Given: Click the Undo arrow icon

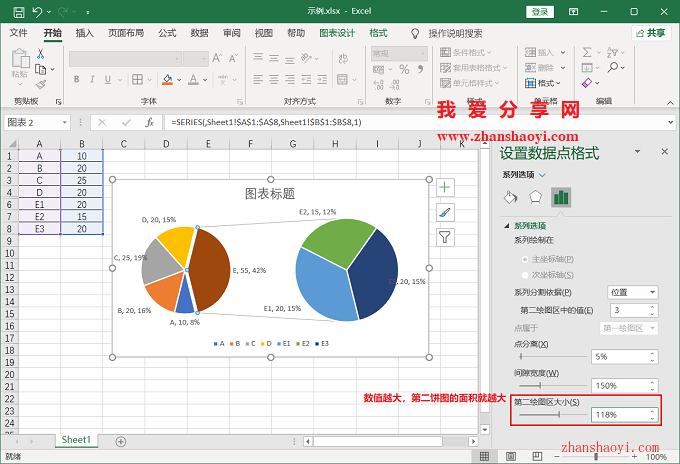Looking at the screenshot, I should coord(37,12).
